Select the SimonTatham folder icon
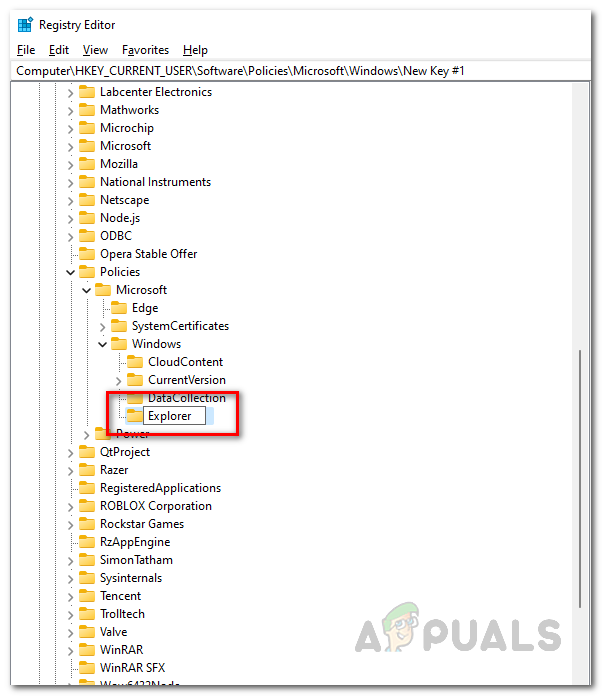 (x=87, y=560)
